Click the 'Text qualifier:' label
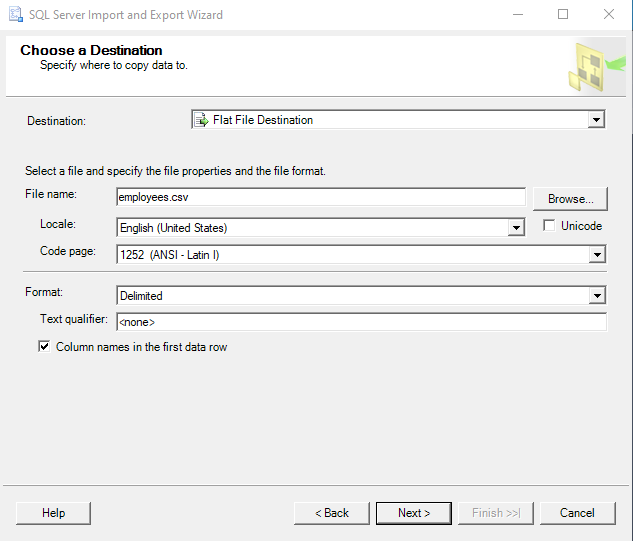Image resolution: width=633 pixels, height=541 pixels. [74, 319]
